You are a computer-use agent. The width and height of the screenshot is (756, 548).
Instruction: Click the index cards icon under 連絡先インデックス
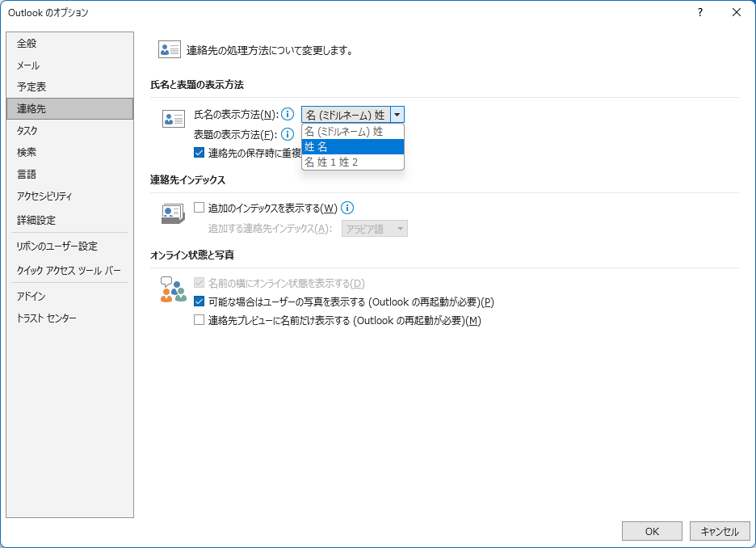tap(173, 213)
